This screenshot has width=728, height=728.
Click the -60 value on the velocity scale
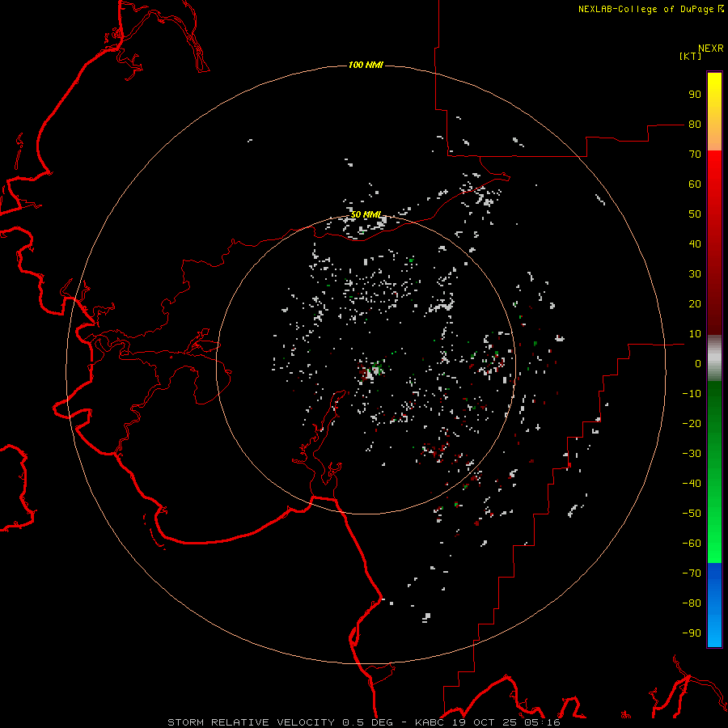point(692,544)
